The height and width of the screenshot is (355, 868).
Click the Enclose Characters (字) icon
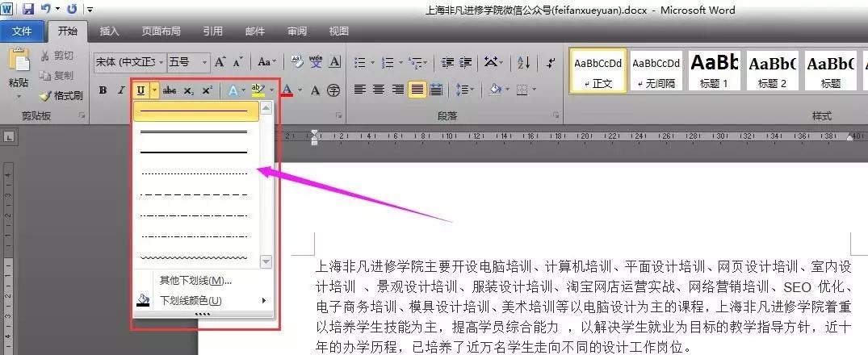click(333, 90)
